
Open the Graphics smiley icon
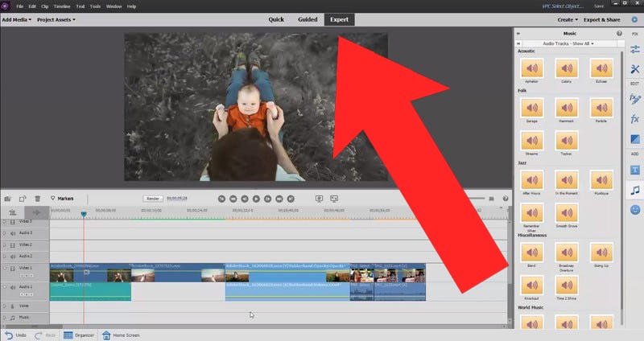pos(634,210)
